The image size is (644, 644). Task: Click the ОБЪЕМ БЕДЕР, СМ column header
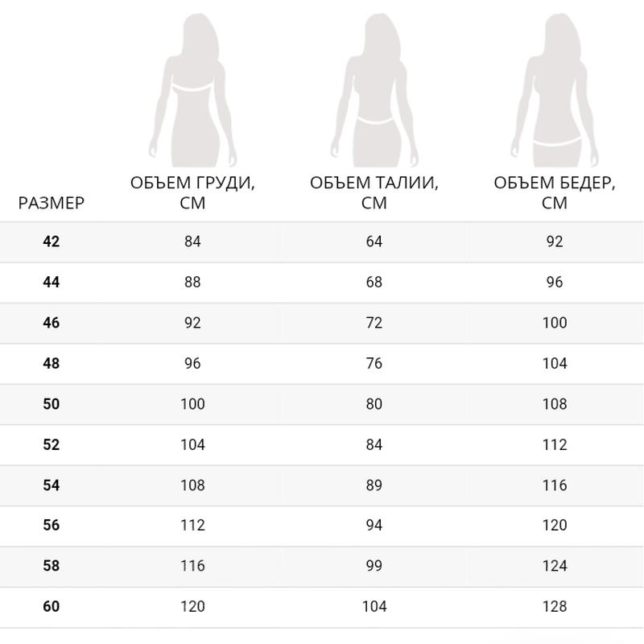555,192
